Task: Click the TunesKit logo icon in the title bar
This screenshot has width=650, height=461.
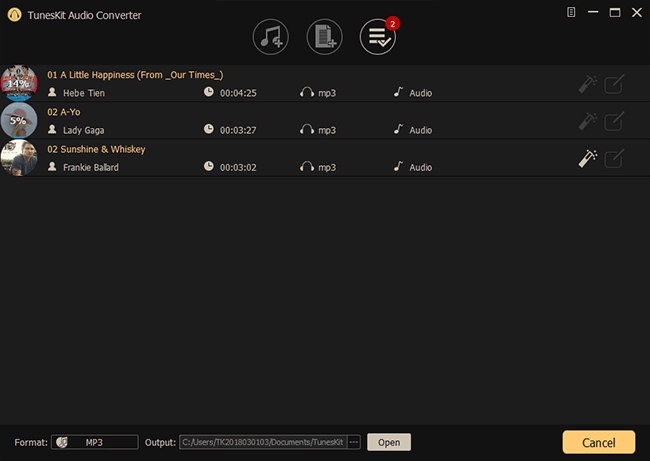Action: (x=15, y=15)
